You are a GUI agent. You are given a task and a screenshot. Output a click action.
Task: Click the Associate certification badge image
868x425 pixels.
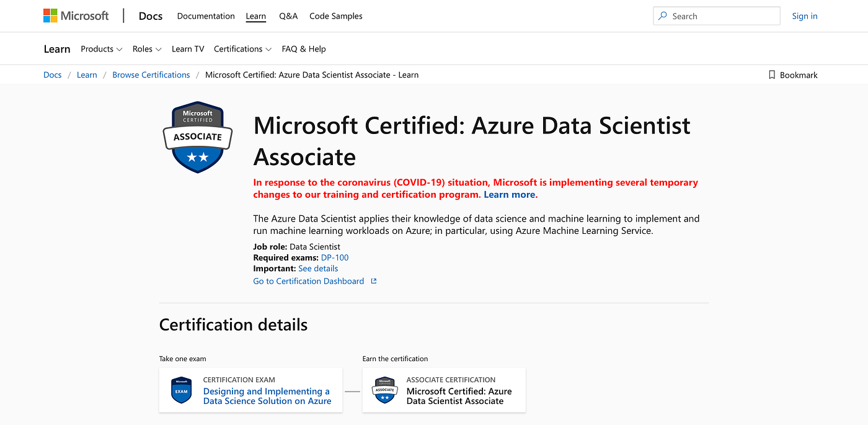pyautogui.click(x=198, y=137)
